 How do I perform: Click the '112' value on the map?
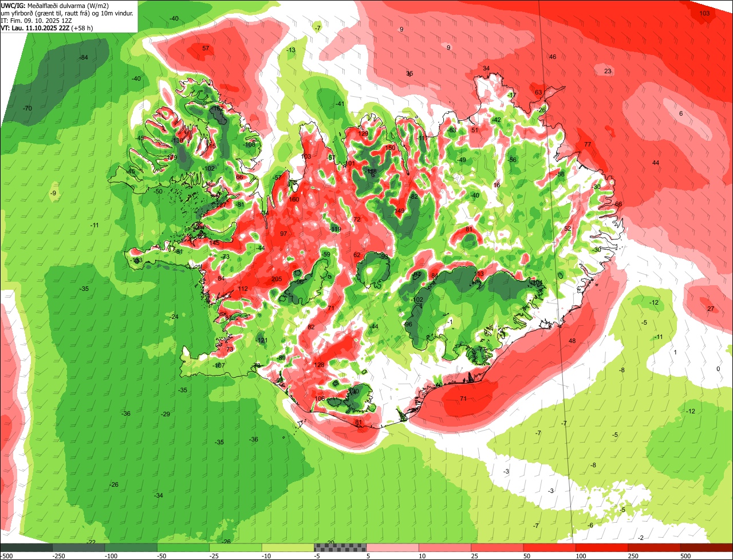[243, 289]
